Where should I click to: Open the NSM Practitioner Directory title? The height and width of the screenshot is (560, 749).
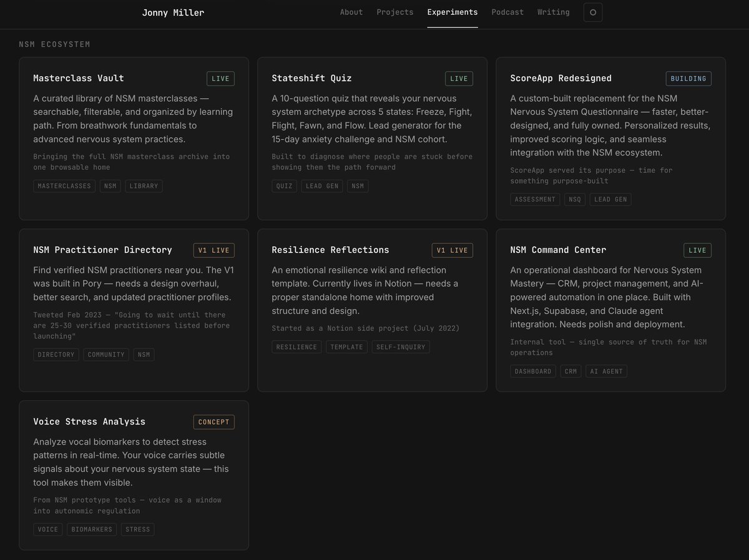(102, 250)
